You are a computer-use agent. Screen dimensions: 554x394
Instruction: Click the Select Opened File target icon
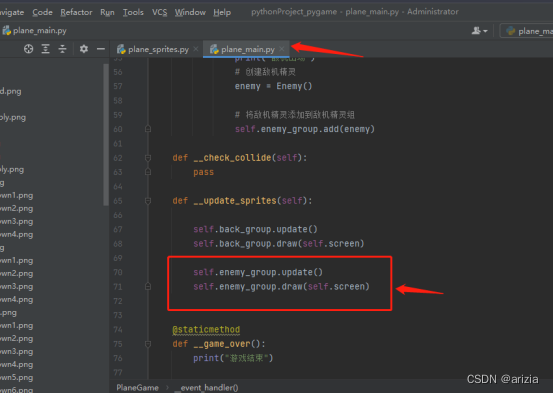click(x=29, y=49)
